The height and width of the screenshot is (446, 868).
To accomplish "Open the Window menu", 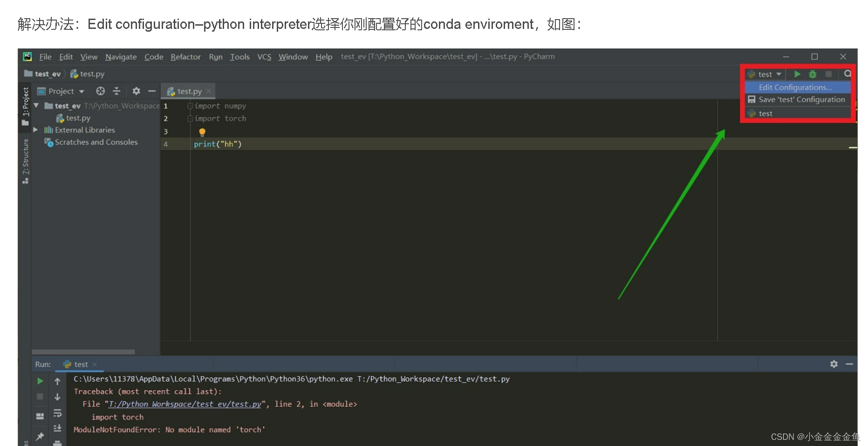I will coord(293,56).
